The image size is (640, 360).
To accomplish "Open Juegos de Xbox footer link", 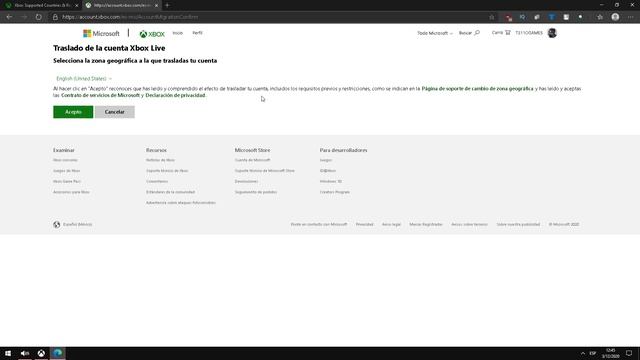I will (x=67, y=171).
